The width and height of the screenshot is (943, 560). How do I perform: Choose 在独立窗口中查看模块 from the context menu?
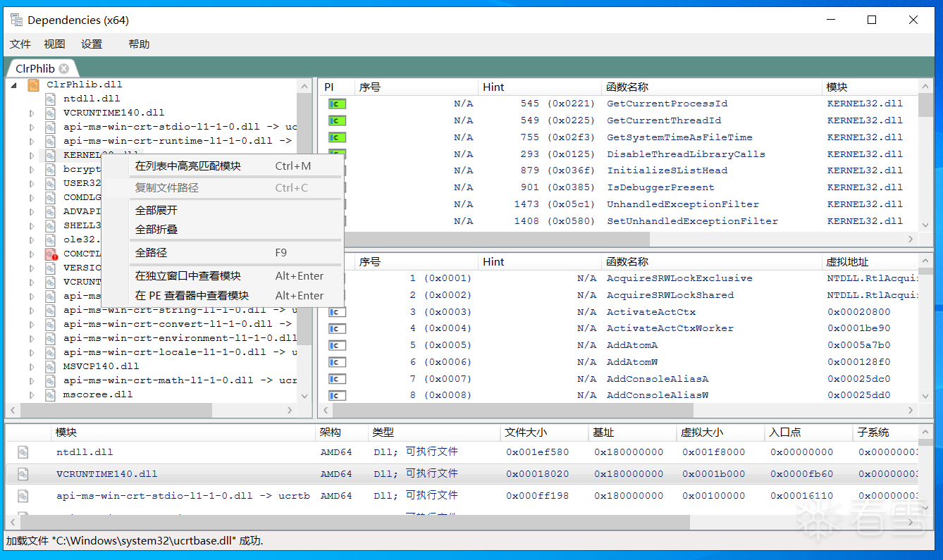223,276
